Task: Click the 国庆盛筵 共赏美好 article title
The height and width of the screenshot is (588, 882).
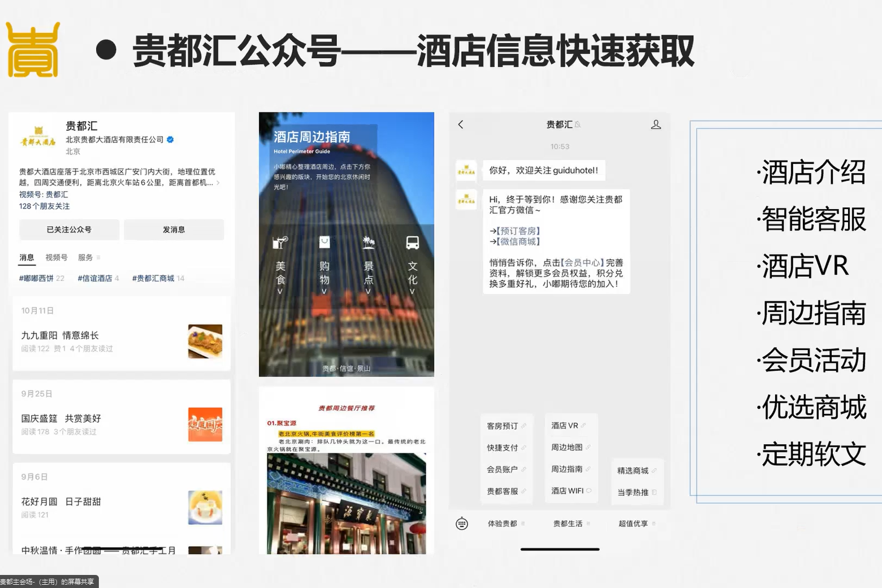Action: click(61, 418)
